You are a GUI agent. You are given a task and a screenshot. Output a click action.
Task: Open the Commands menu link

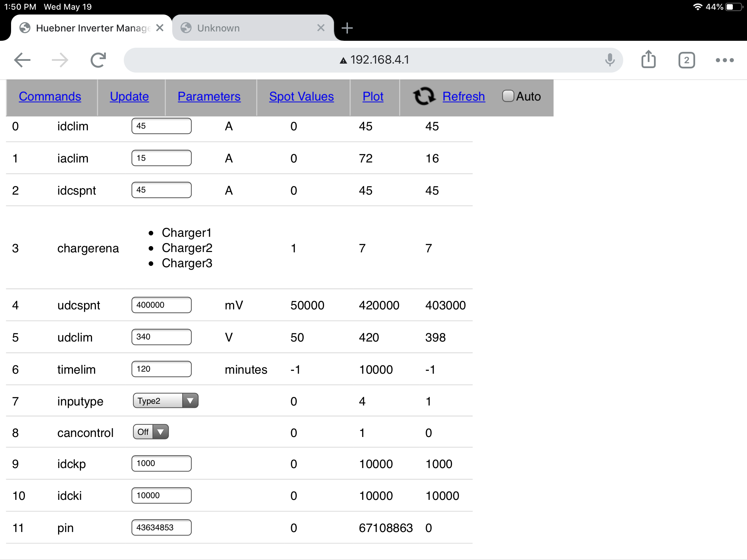50,96
